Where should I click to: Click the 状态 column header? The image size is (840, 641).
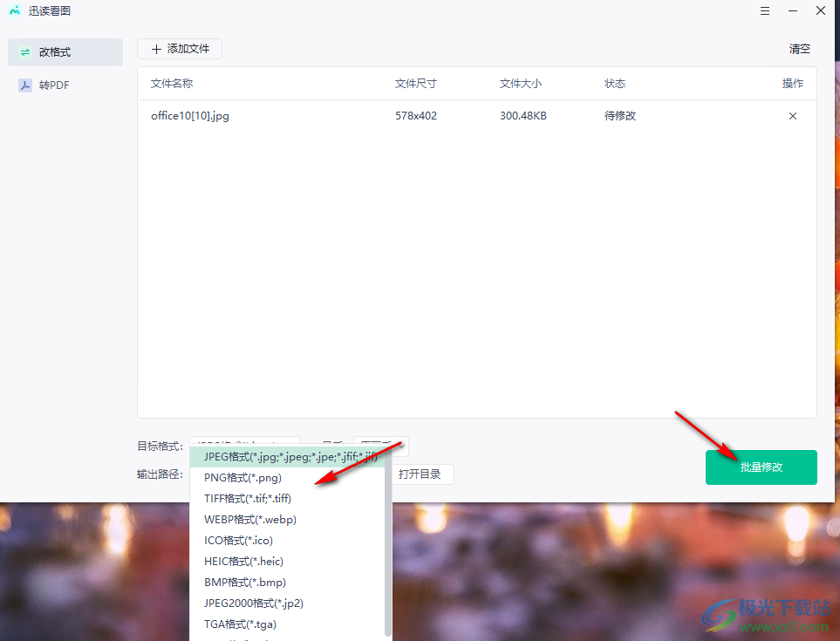tap(614, 84)
